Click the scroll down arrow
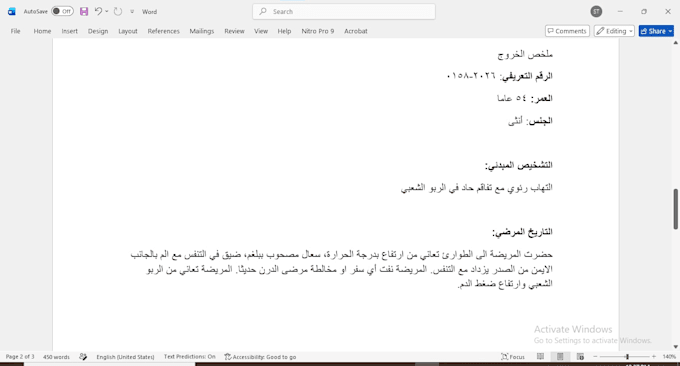680x366 pixels. click(x=676, y=346)
